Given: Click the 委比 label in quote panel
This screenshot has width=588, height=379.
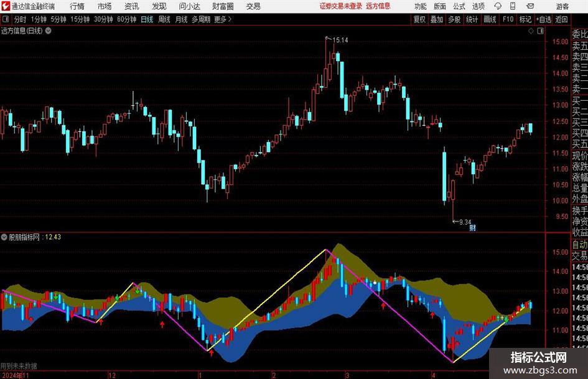Looking at the screenshot, I should 580,34.
